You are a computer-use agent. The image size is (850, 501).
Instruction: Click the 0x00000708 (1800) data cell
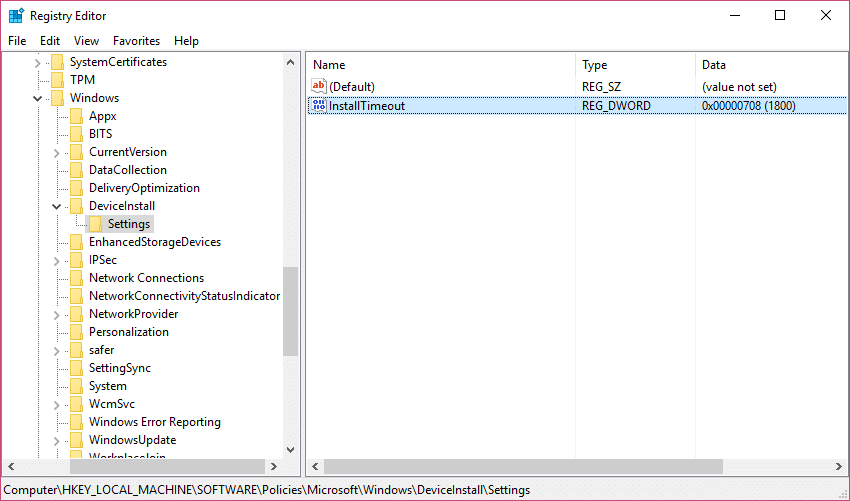tap(749, 106)
